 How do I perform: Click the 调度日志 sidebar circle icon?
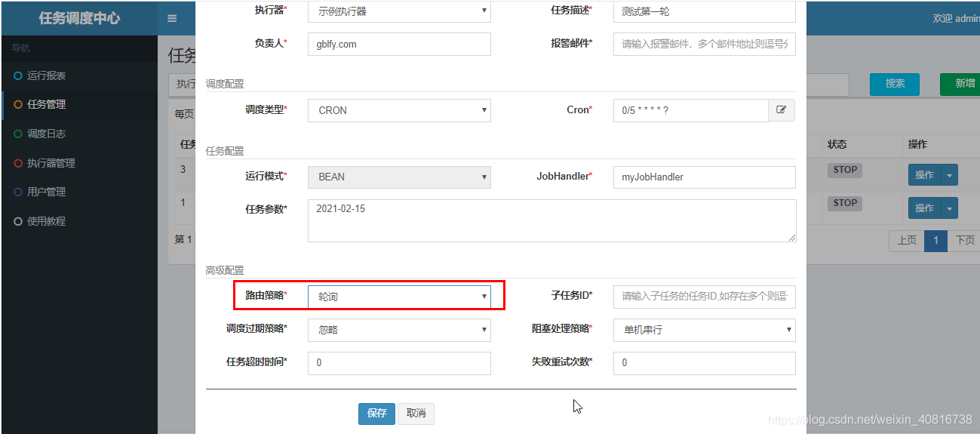pos(18,134)
